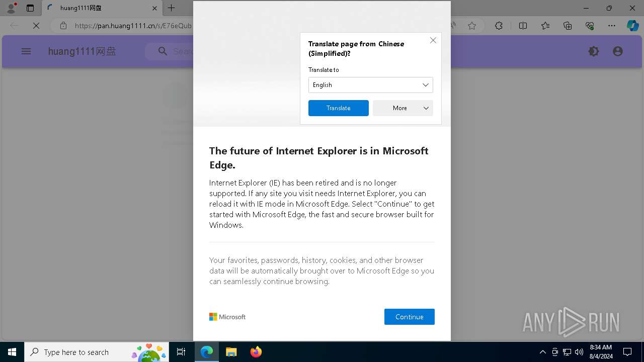The height and width of the screenshot is (362, 644).
Task: Click the address bar URL
Action: pyautogui.click(x=133, y=26)
